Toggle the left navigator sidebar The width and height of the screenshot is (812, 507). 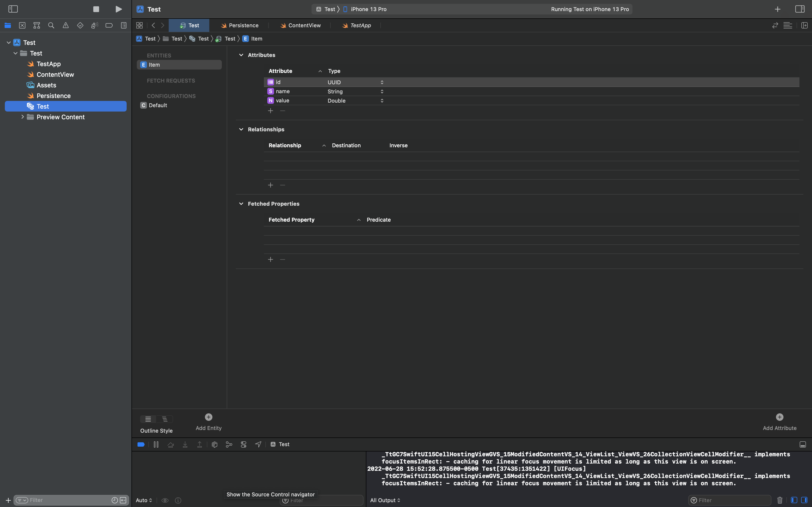(x=13, y=9)
